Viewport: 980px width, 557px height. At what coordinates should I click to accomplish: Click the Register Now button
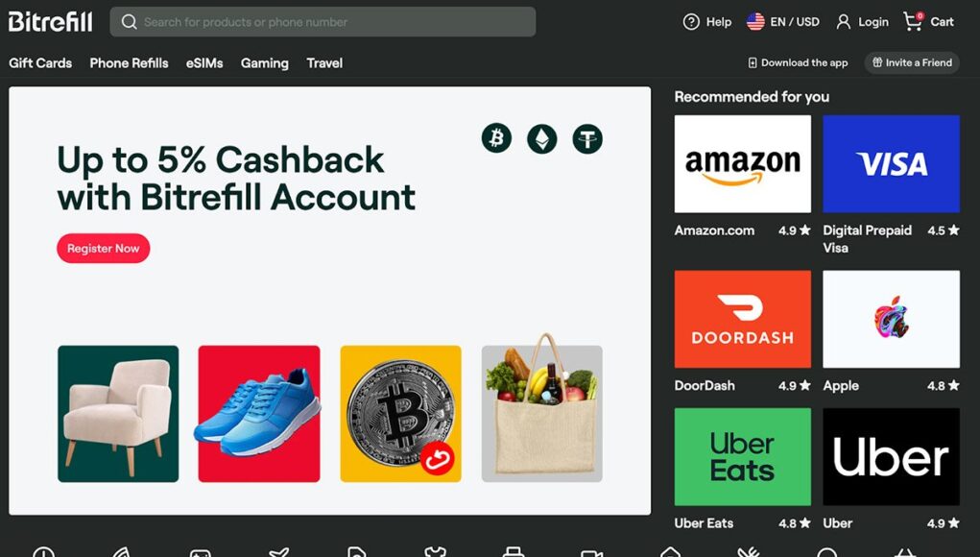click(103, 248)
